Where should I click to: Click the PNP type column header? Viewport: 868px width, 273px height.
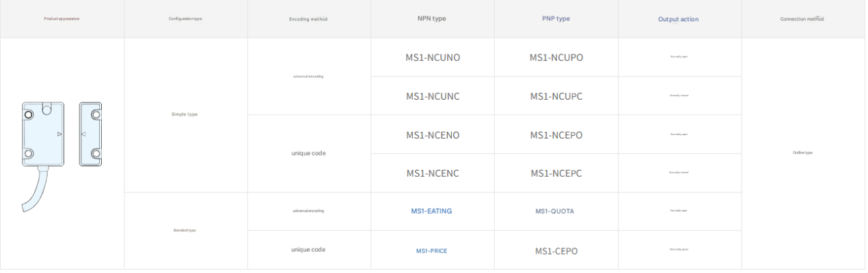[556, 18]
